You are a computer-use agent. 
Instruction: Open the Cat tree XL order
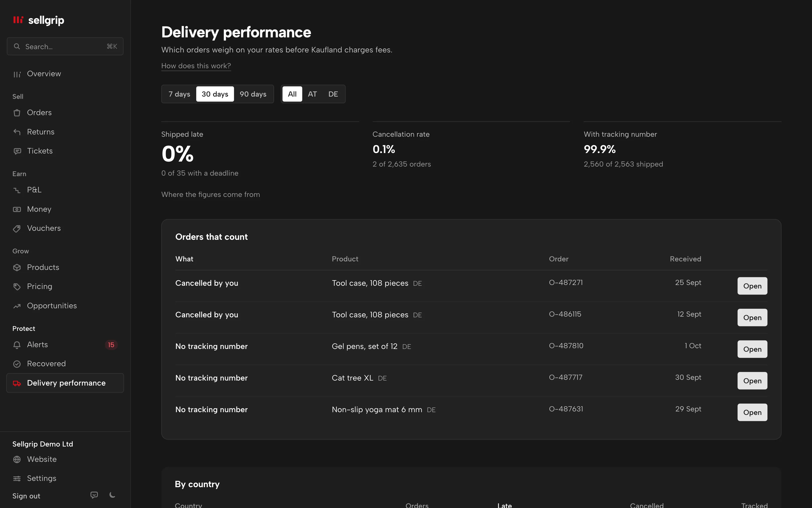(x=752, y=381)
